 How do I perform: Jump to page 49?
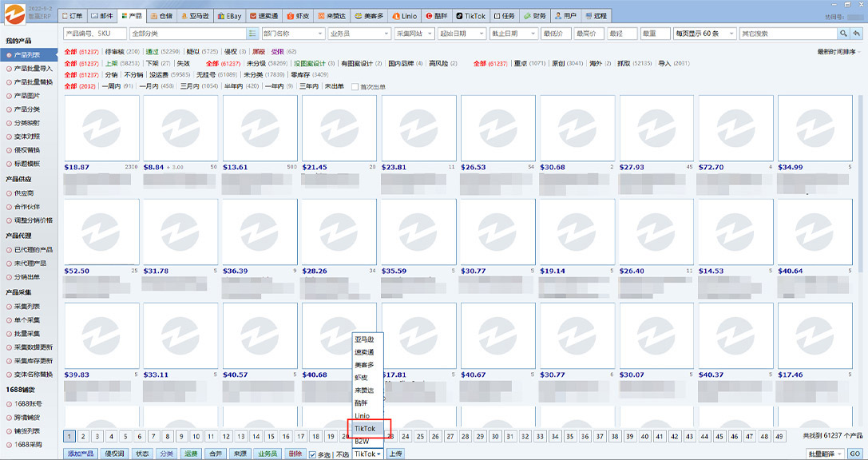[779, 437]
